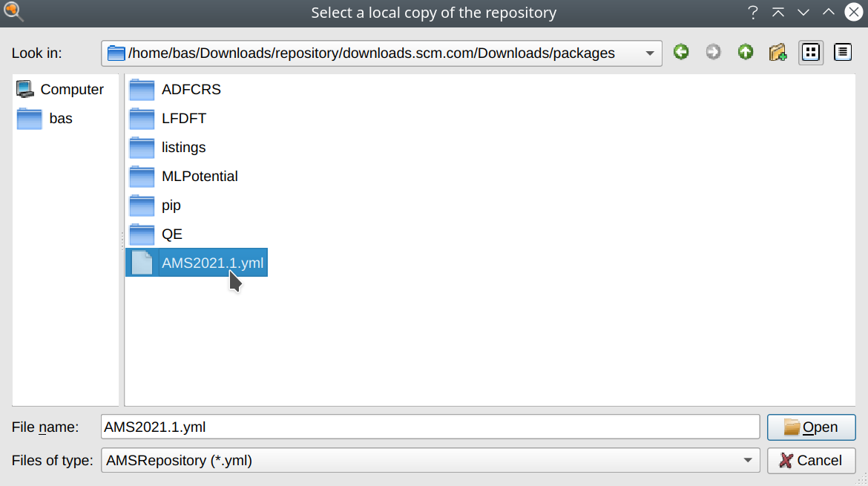Select the LFDFT folder

pos(168,119)
